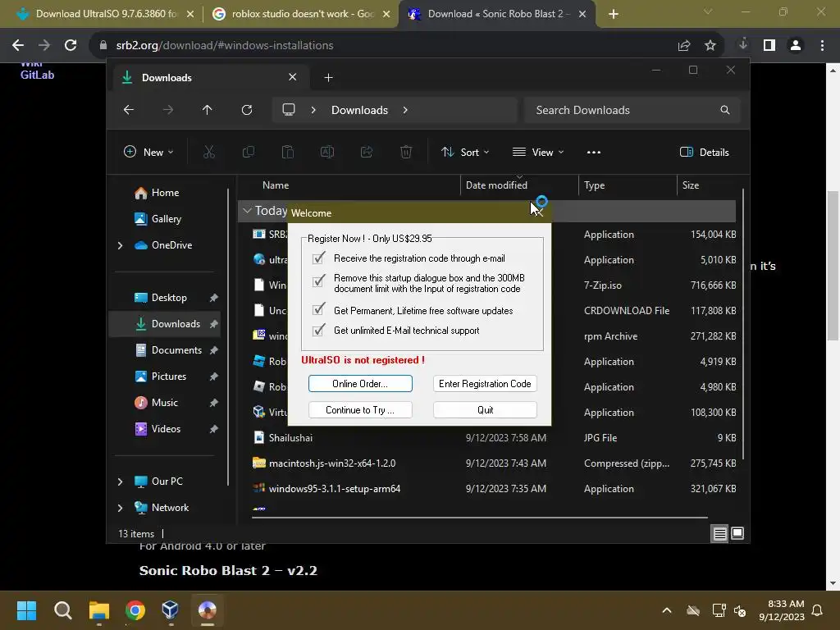
Task: Open Chrome from the taskbar
Action: 135,610
